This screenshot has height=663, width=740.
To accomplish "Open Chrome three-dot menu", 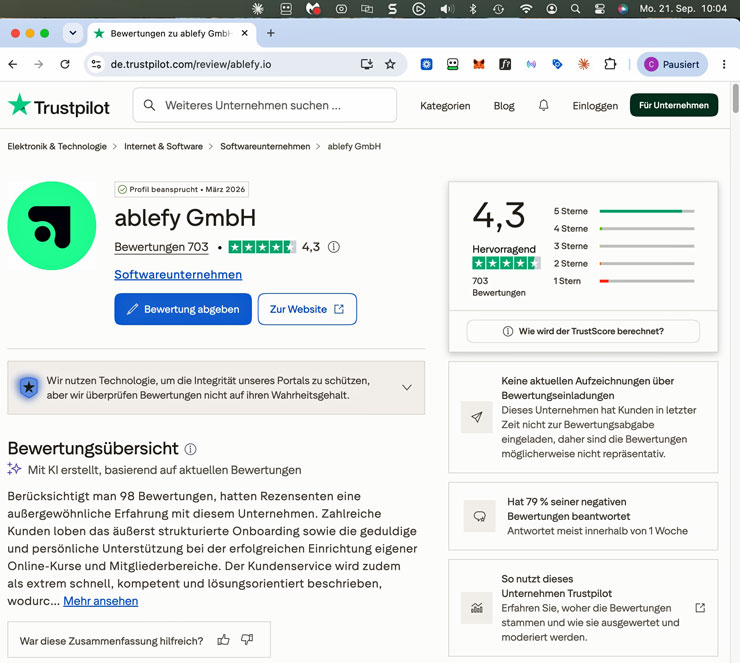I will (724, 64).
